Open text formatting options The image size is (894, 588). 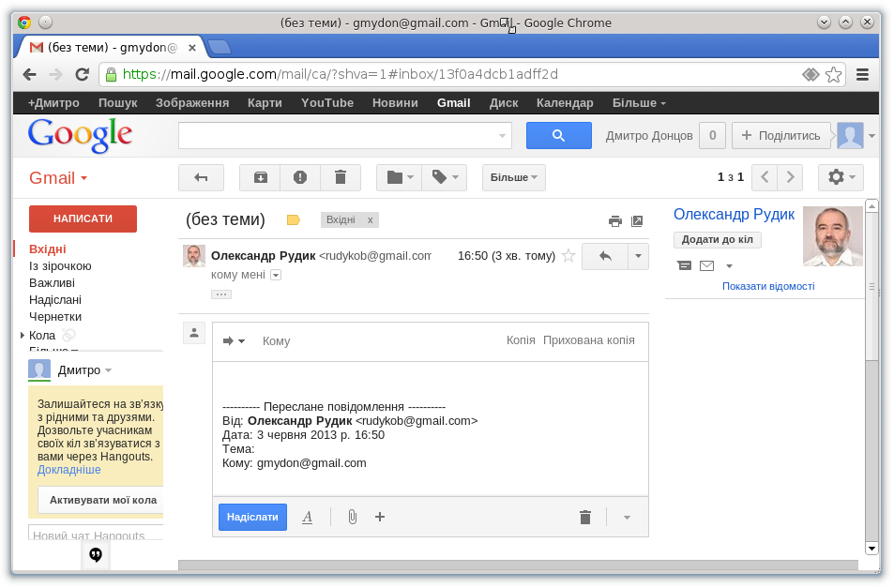point(308,517)
